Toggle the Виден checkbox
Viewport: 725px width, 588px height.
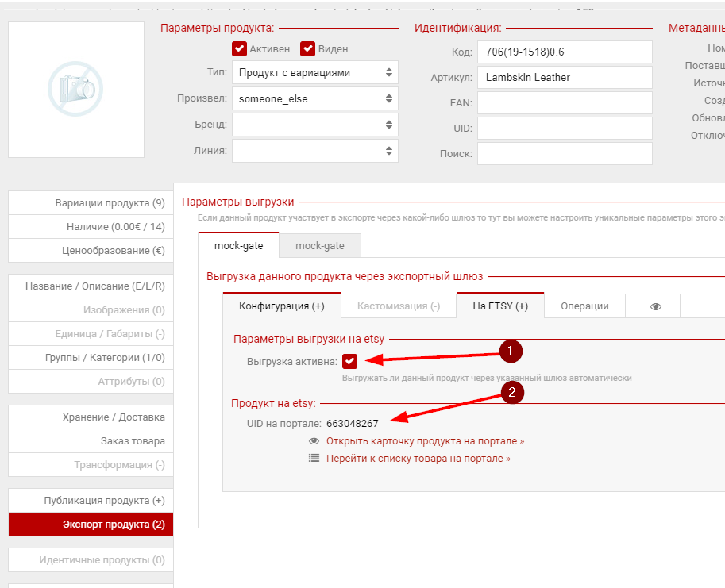point(308,49)
